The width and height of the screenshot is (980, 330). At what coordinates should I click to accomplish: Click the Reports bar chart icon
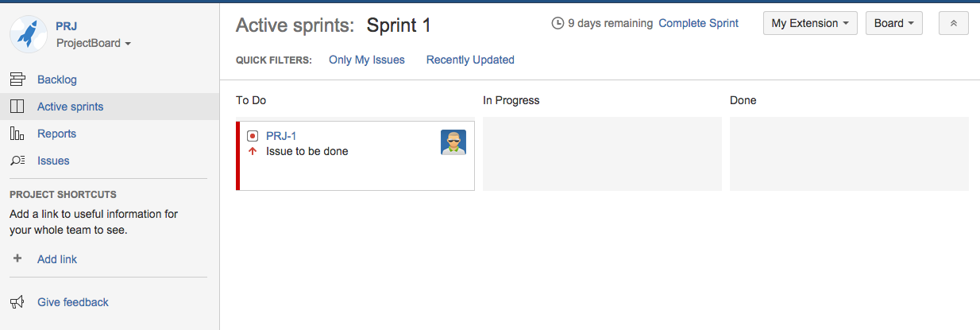17,134
